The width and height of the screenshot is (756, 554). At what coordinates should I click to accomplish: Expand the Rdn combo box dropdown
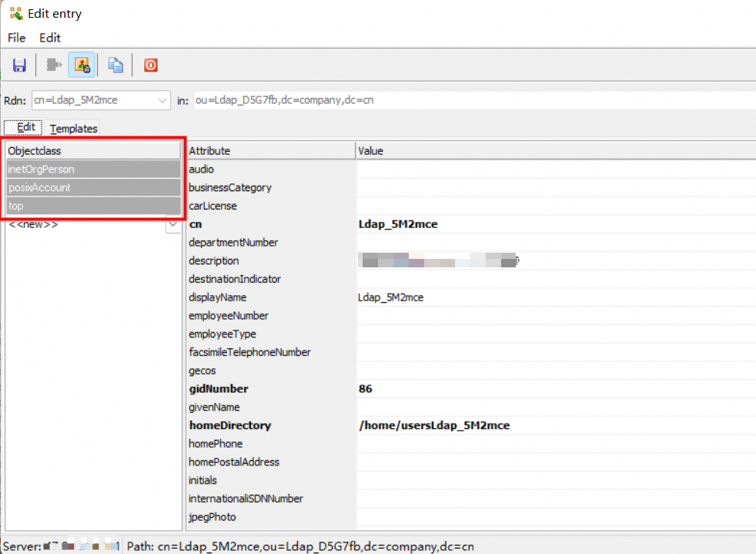pos(162,100)
